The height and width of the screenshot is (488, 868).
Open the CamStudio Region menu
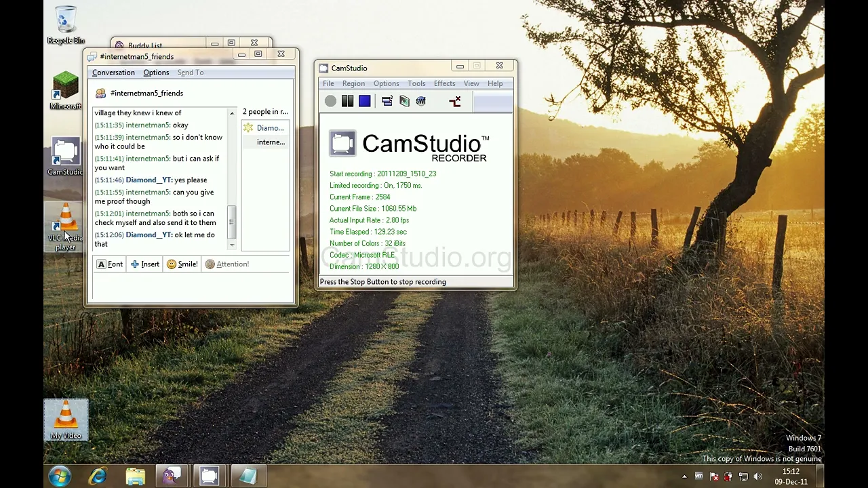coord(353,83)
